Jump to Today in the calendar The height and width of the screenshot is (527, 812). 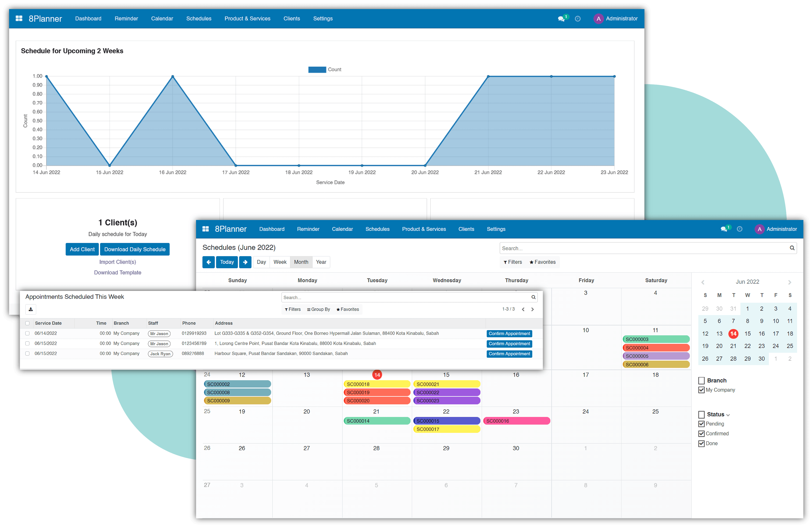[227, 262]
